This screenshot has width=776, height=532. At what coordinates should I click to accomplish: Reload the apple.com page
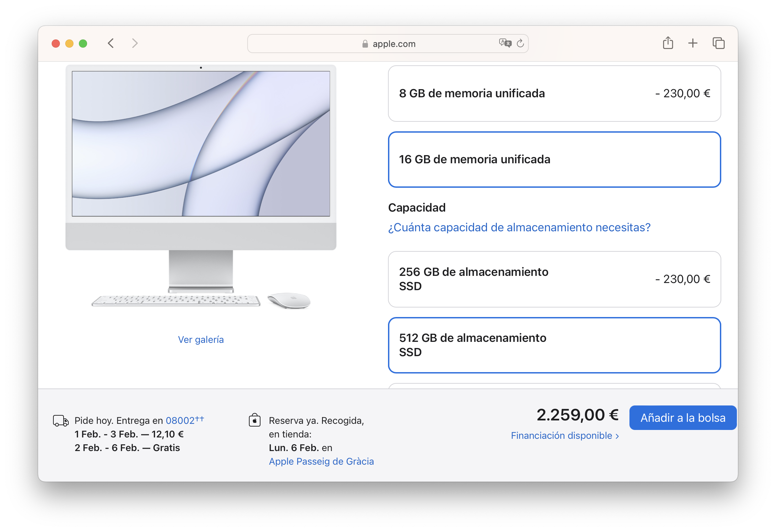click(x=520, y=43)
